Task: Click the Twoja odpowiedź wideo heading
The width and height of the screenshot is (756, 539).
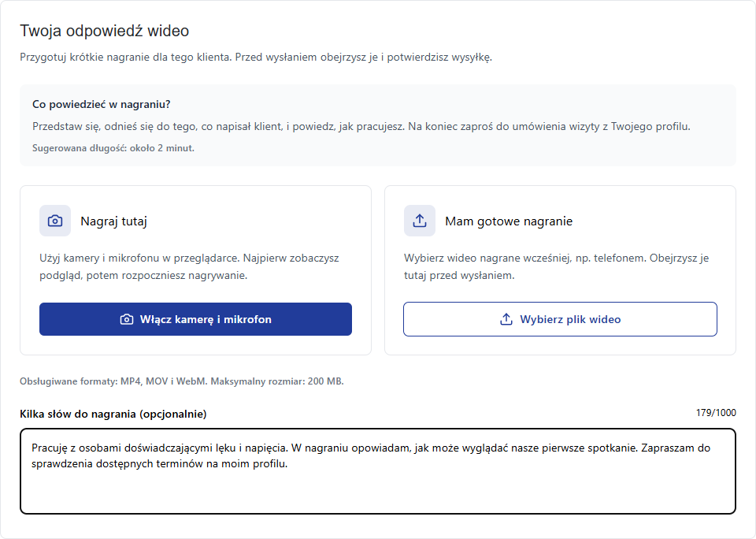Action: click(x=104, y=31)
